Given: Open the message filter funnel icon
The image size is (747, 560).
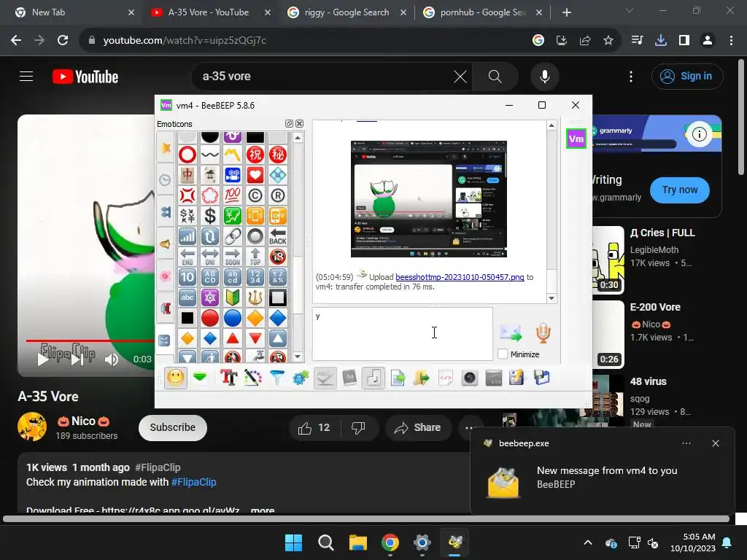Looking at the screenshot, I should pyautogui.click(x=276, y=378).
